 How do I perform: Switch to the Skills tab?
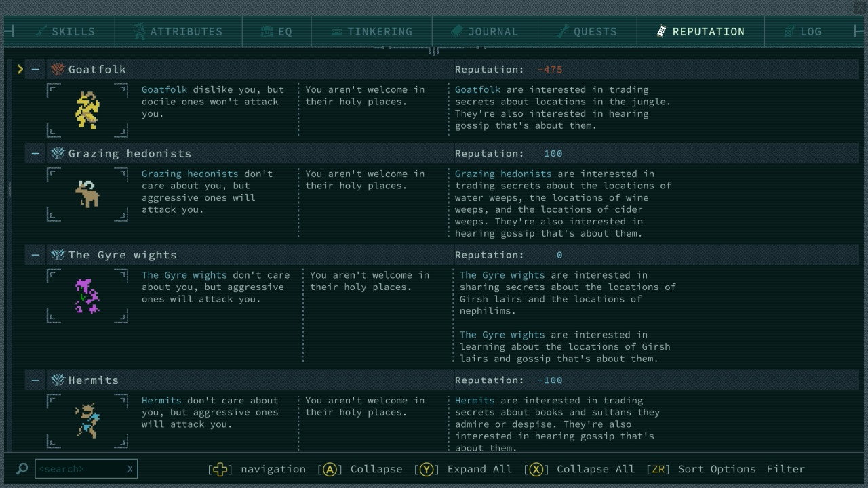coord(65,31)
